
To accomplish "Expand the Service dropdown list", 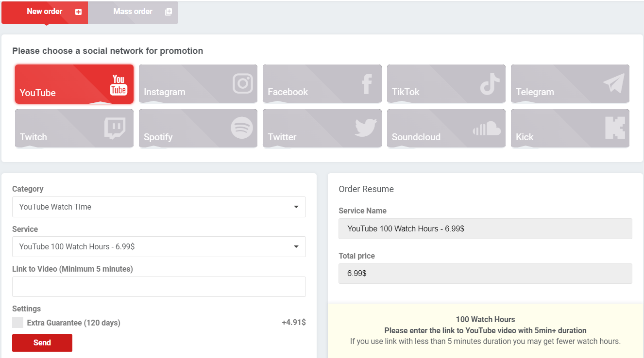I will (x=159, y=246).
